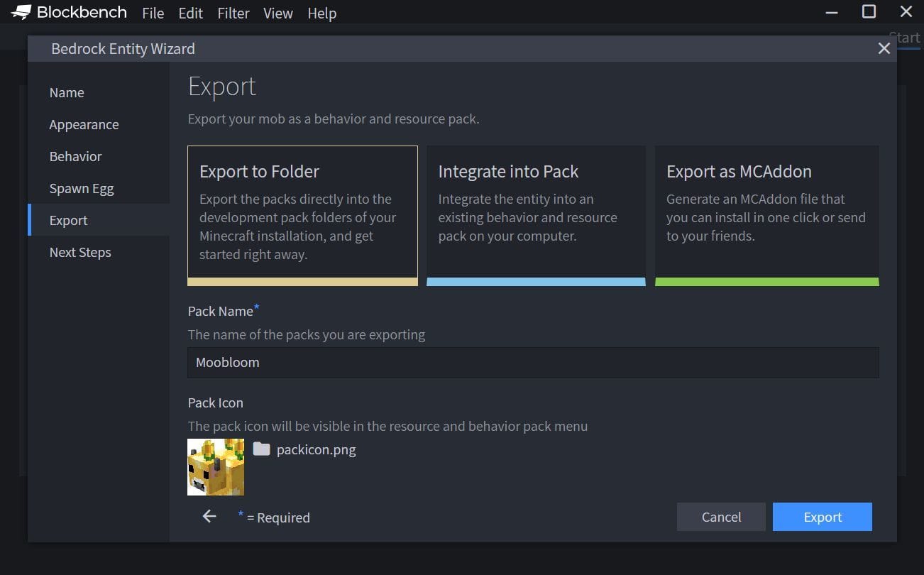View the Next Steps page
The width and height of the screenshot is (924, 575).
(79, 252)
